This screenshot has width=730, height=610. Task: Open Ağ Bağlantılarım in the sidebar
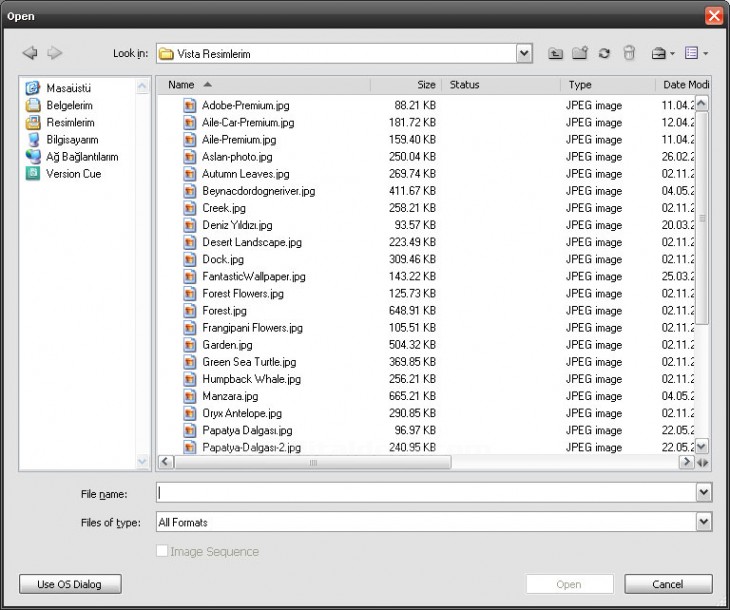82,157
